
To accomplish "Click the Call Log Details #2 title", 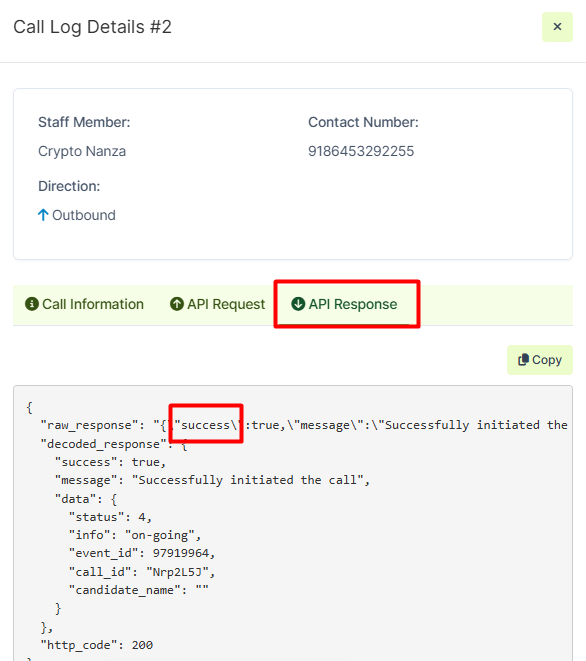I will point(92,27).
